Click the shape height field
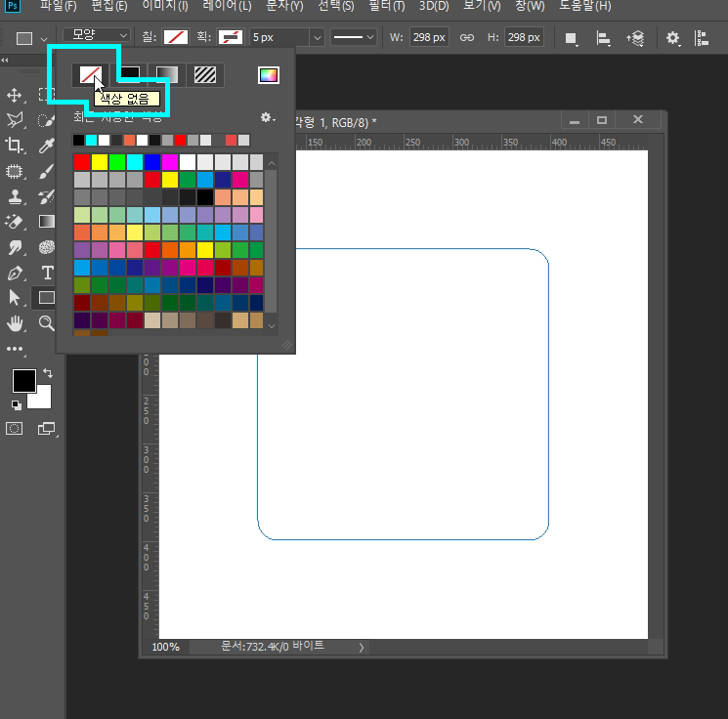The image size is (728, 719). pyautogui.click(x=524, y=37)
